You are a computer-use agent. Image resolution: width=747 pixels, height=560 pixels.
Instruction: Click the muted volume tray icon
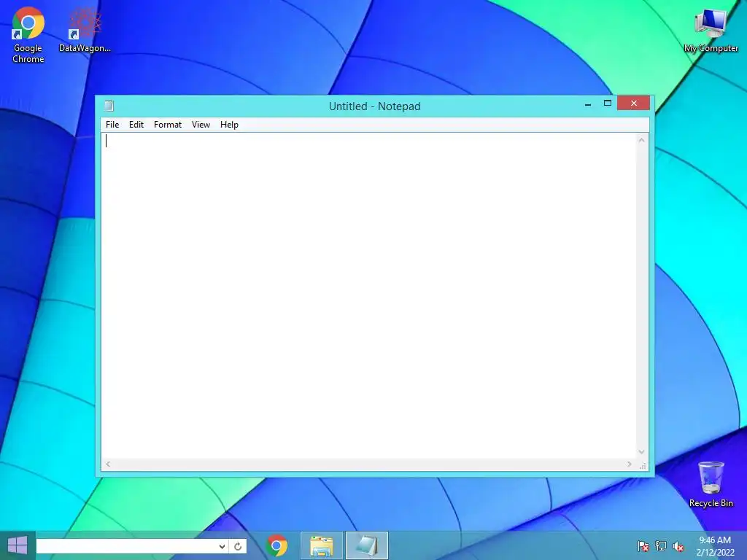click(678, 546)
